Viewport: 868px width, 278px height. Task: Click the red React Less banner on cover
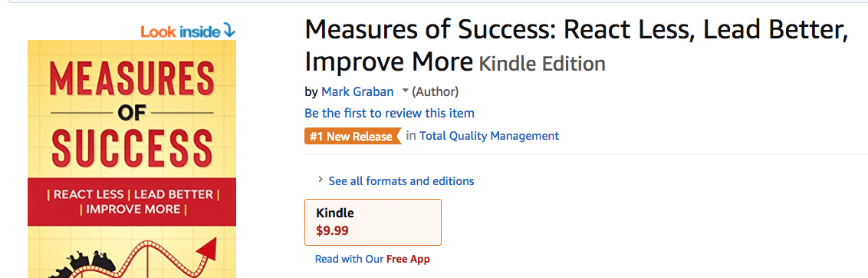(x=132, y=202)
